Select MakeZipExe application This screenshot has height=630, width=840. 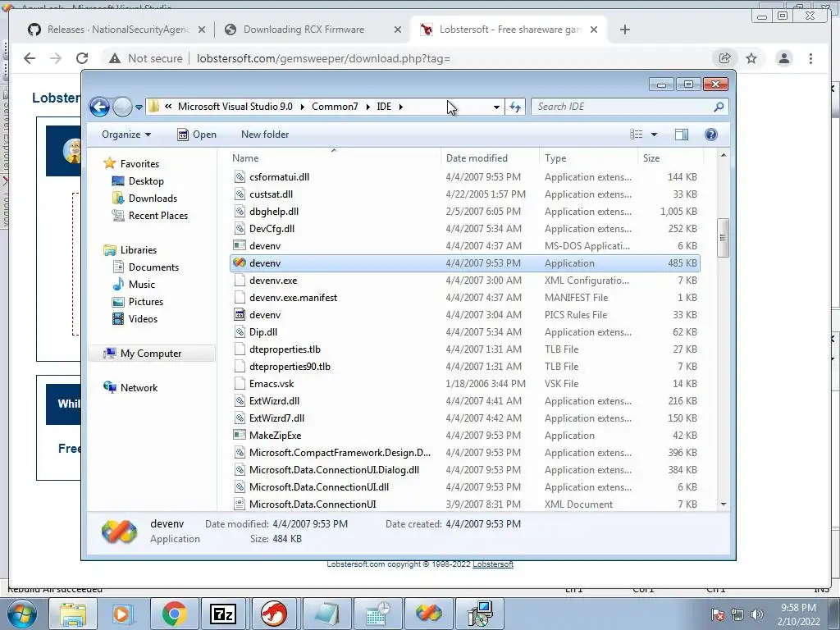pos(464,436)
